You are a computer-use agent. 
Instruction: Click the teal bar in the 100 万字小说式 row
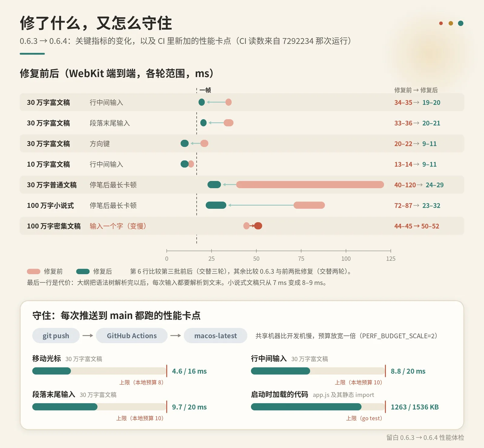(x=216, y=205)
